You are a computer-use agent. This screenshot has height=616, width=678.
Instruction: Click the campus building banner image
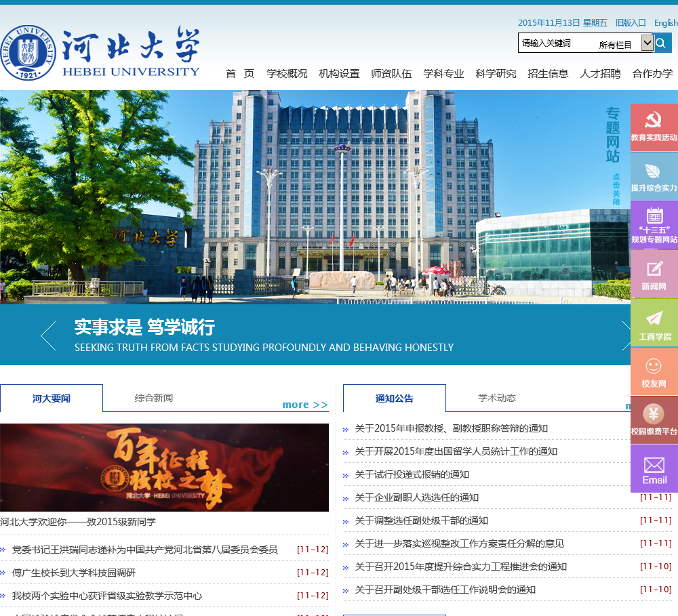click(x=315, y=197)
